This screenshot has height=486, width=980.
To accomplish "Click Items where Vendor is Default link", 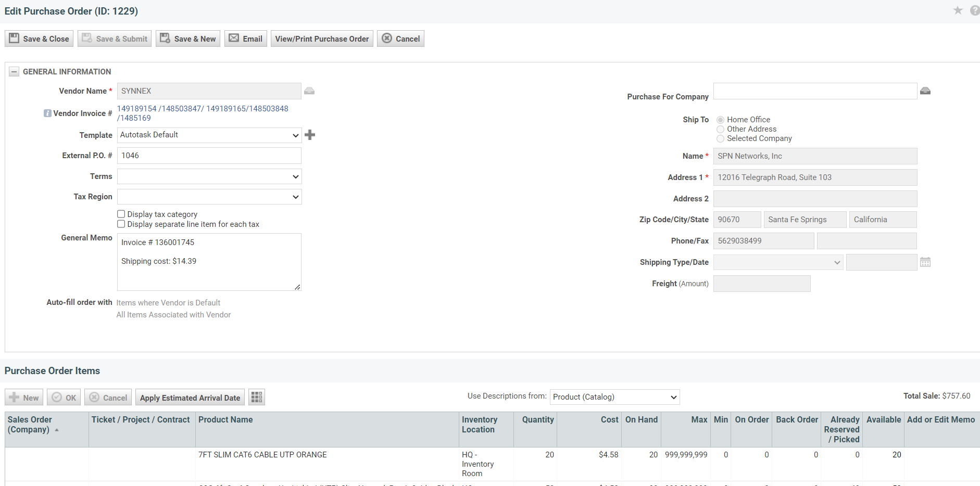I will (168, 303).
